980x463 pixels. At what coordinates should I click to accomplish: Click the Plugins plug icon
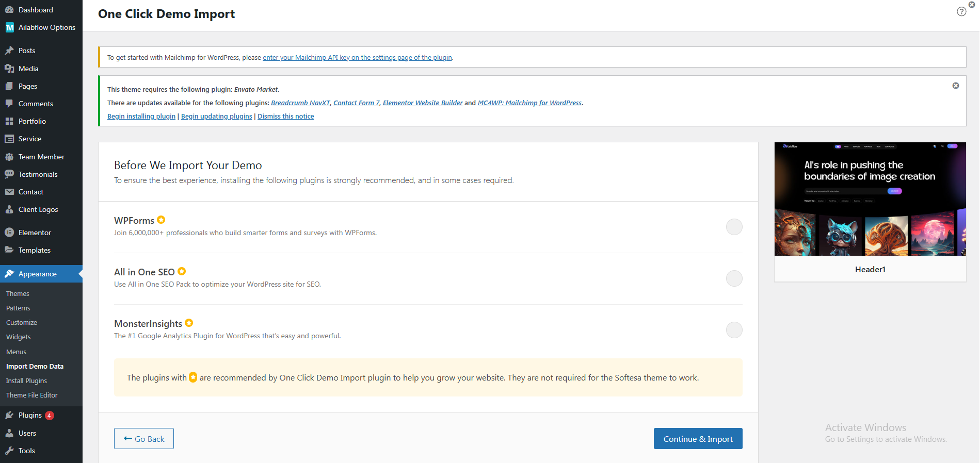[x=9, y=415]
